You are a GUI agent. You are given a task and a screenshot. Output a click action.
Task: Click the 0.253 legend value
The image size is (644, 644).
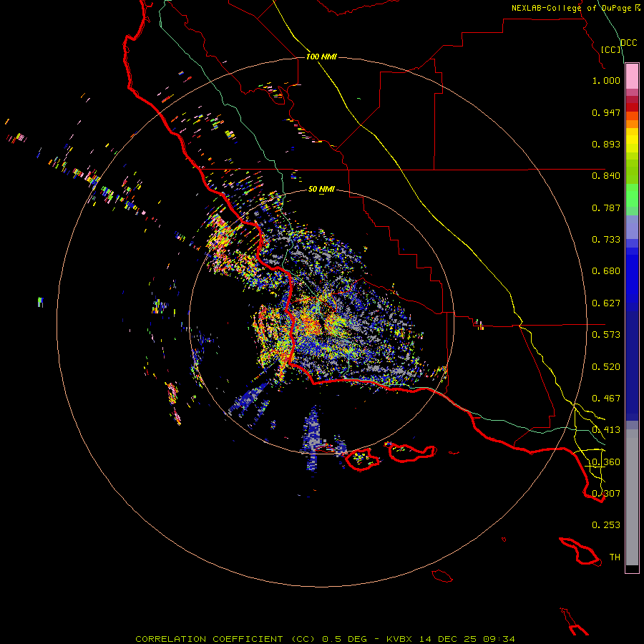[x=606, y=525]
